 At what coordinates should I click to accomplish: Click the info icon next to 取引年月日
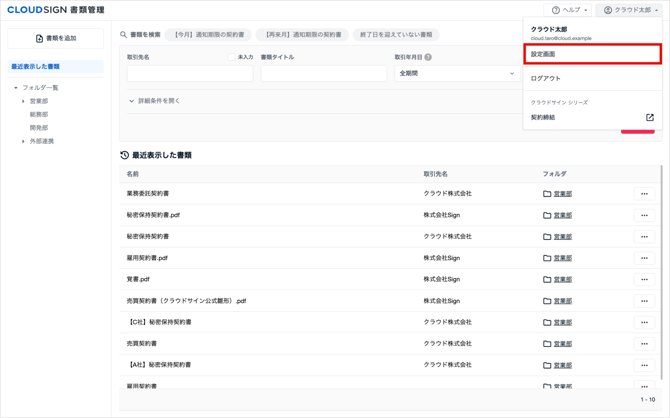[428, 57]
